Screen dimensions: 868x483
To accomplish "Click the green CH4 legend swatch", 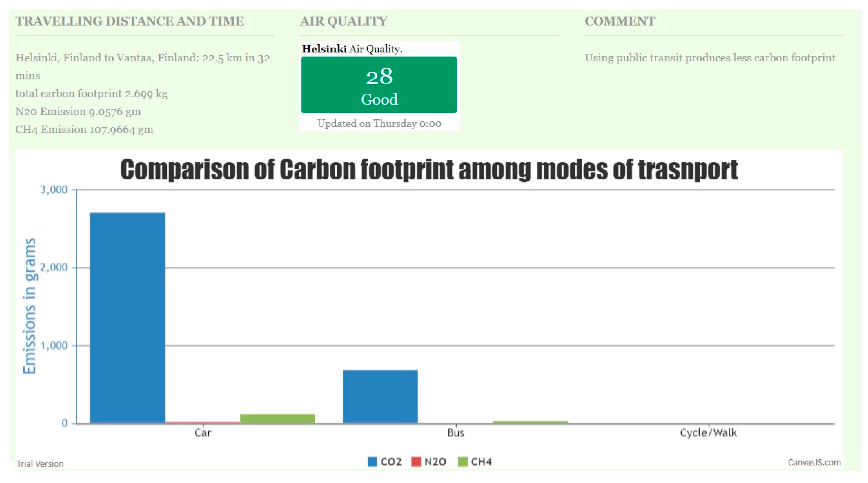I will pyautogui.click(x=463, y=462).
